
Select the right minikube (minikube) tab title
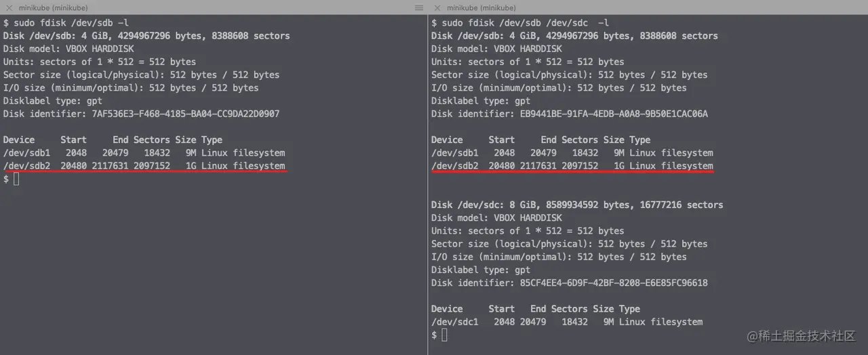pos(481,7)
